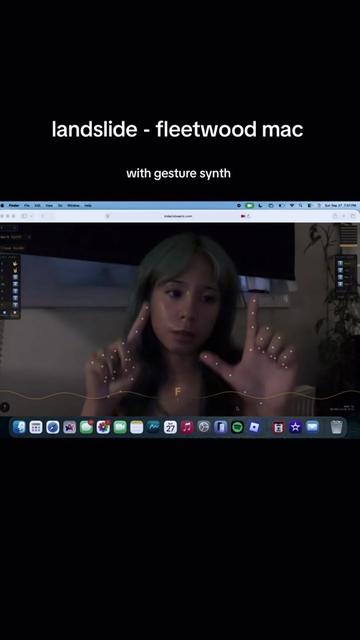Screen dimensions: 360x640
Task: Open the Edit menu
Action: (x=38, y=205)
